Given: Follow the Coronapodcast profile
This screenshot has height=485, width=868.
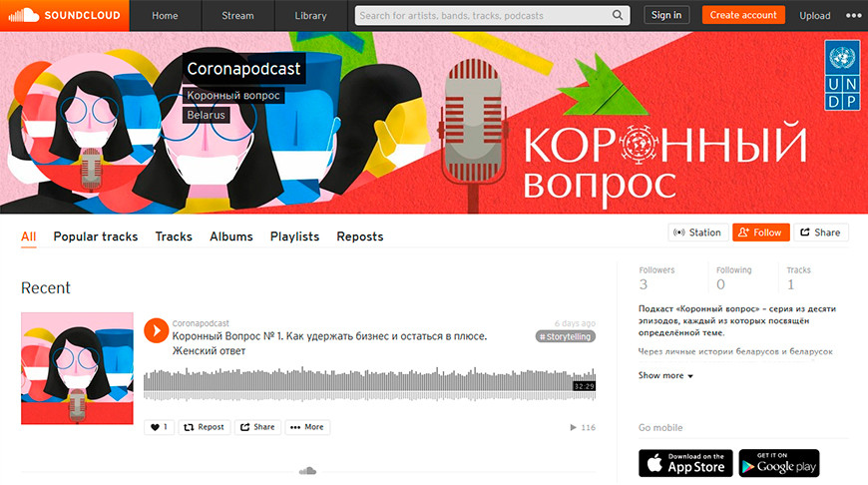Looking at the screenshot, I should [760, 233].
